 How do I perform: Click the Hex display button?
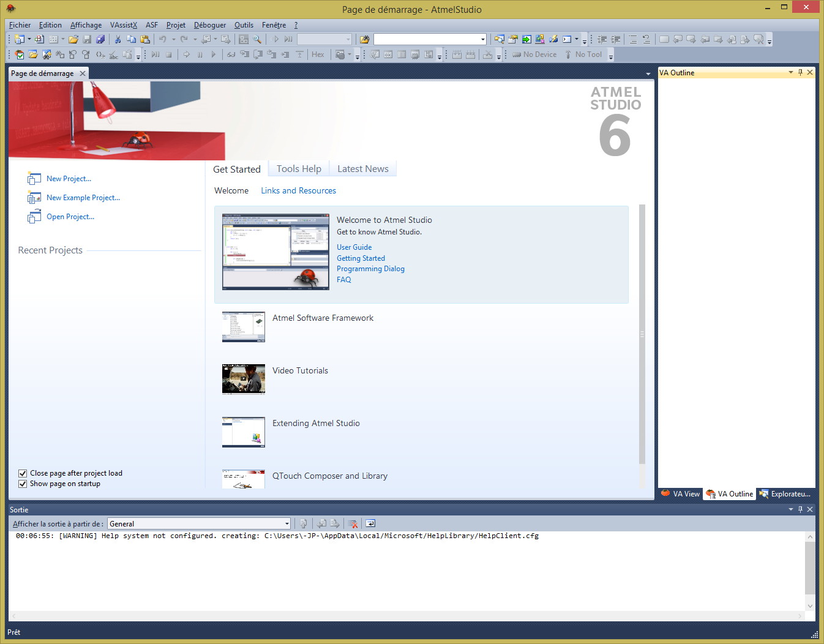318,54
